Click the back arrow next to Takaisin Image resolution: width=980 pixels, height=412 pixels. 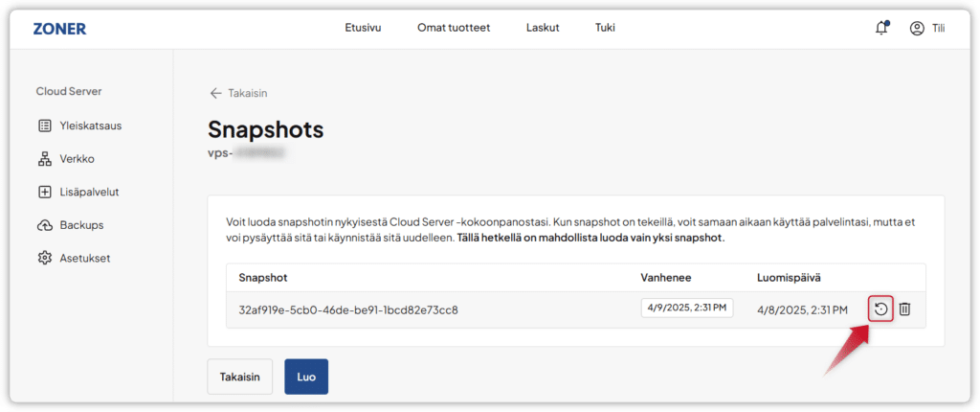point(215,93)
